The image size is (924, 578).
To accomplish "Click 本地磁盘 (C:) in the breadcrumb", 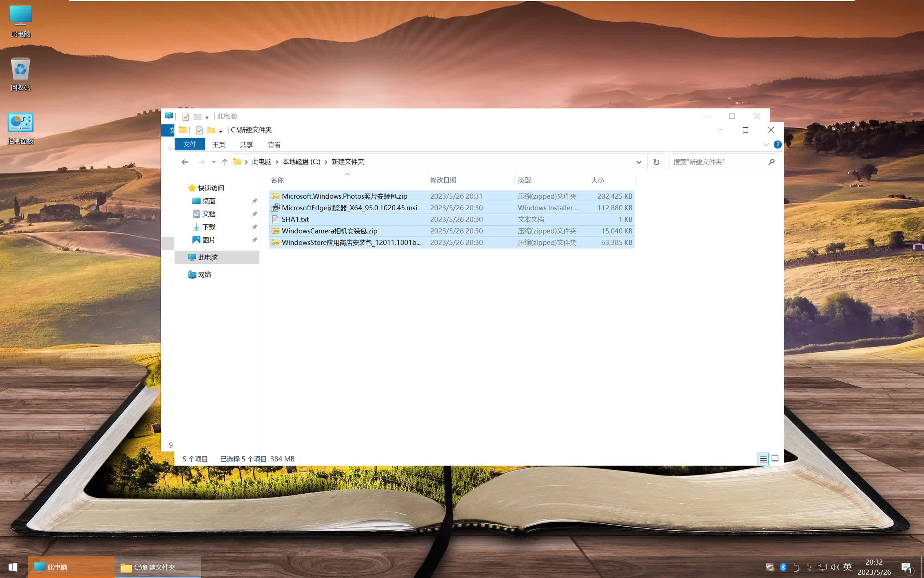I will point(301,162).
